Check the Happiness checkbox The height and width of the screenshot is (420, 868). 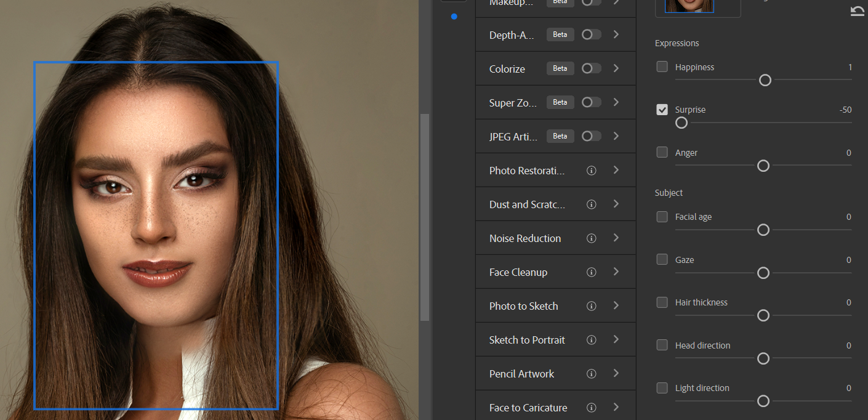tap(662, 67)
